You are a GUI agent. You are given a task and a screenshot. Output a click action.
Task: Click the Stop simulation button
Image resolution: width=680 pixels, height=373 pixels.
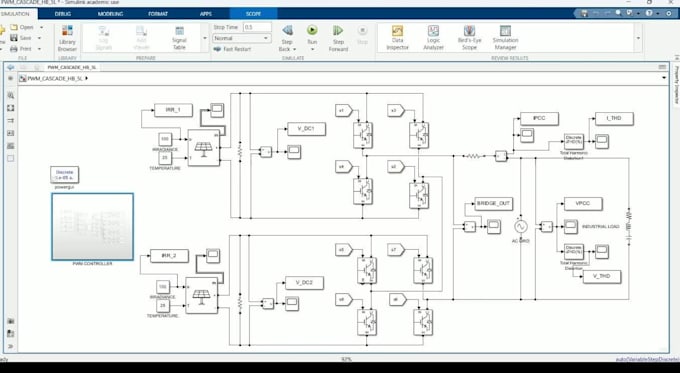[362, 35]
